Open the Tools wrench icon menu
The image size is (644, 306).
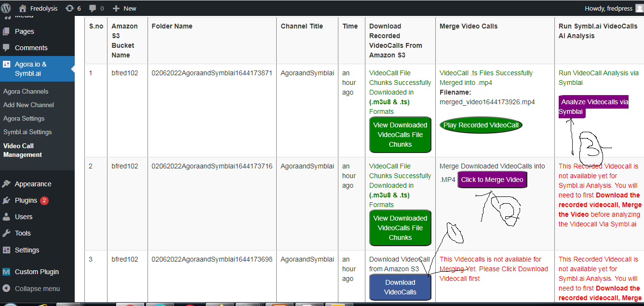tap(6, 233)
